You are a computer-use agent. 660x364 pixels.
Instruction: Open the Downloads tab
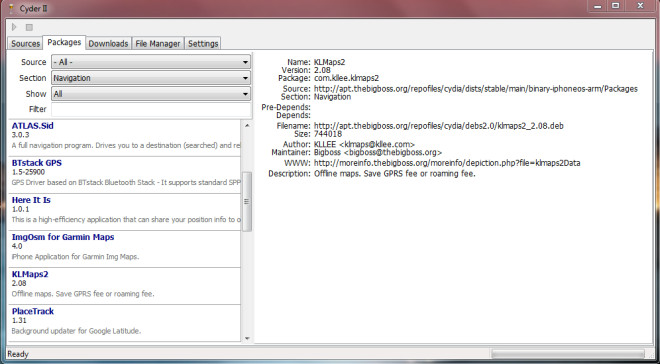(x=108, y=43)
